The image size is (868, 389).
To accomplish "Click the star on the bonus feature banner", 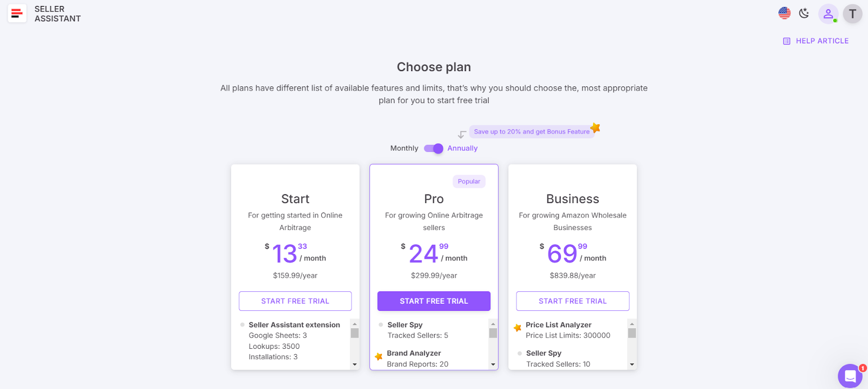I will click(595, 127).
